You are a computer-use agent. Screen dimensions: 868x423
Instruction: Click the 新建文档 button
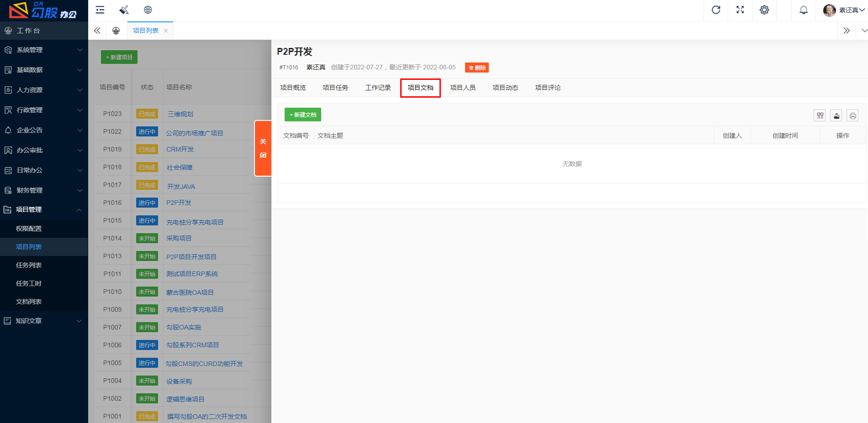pos(303,115)
